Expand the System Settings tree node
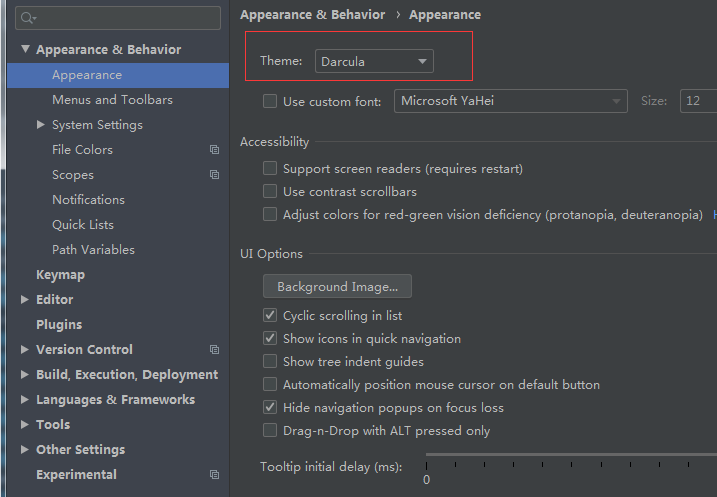 point(41,125)
